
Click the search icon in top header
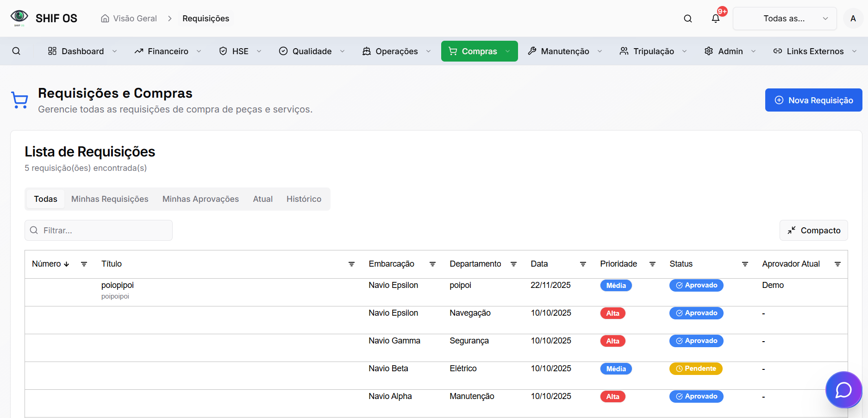pos(687,19)
